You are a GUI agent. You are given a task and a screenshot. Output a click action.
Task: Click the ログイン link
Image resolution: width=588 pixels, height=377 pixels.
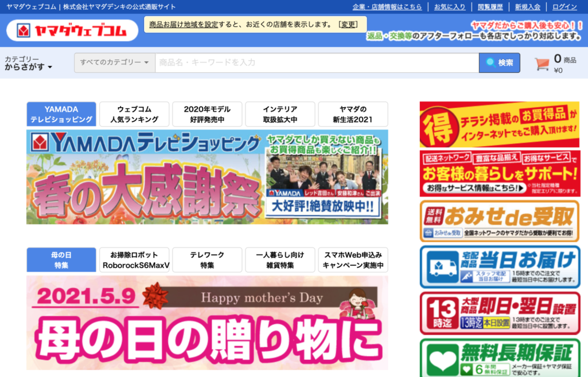[564, 7]
